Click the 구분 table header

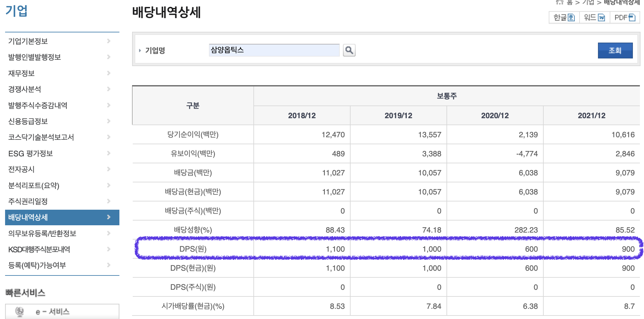[x=193, y=105]
